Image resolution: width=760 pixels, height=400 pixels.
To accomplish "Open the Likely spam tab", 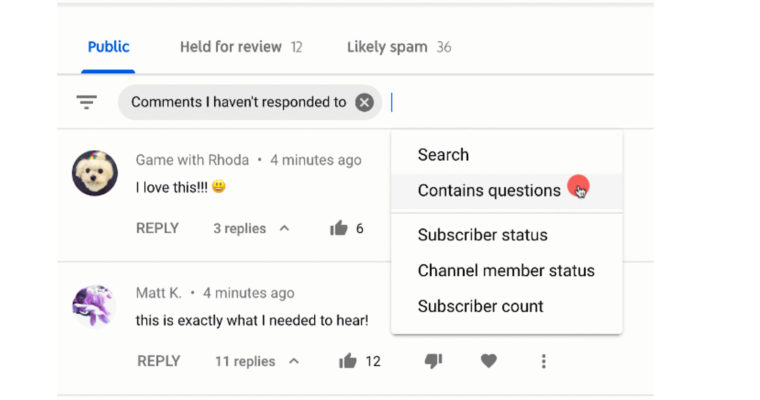I will click(x=398, y=47).
